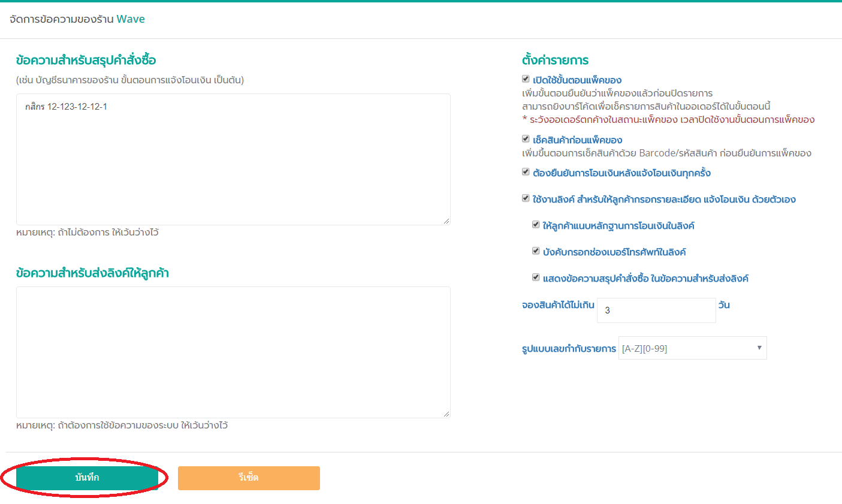The height and width of the screenshot is (504, 842).
Task: Disable "แสดงข้อความสรุปคำสั่งซื้อ" checkbox
Action: point(536,277)
